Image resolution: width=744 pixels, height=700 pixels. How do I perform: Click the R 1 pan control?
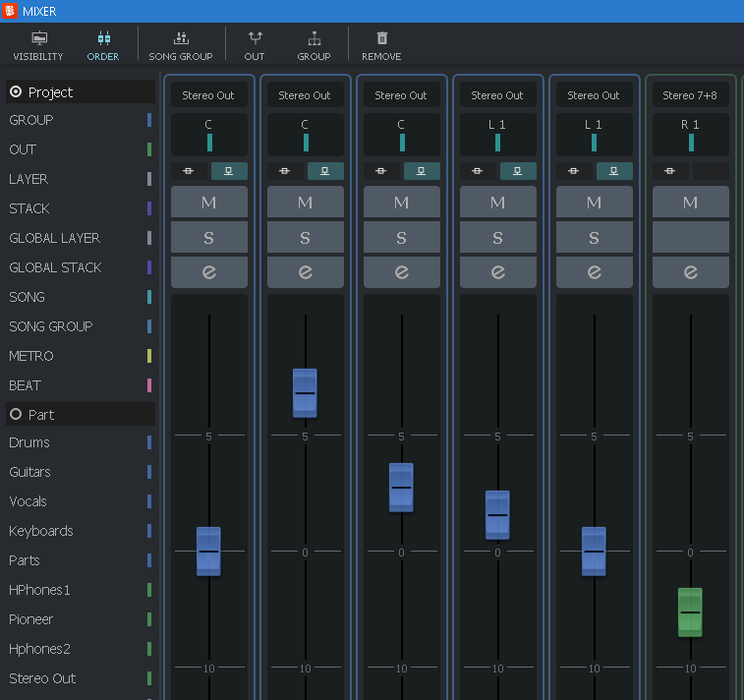click(690, 134)
